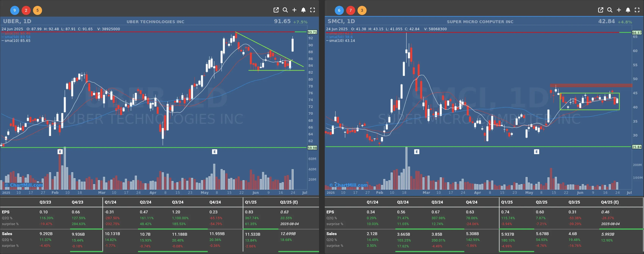Image resolution: width=644 pixels, height=254 pixels.
Task: Click the SMCI, 1D ticker title
Action: pos(341,21)
